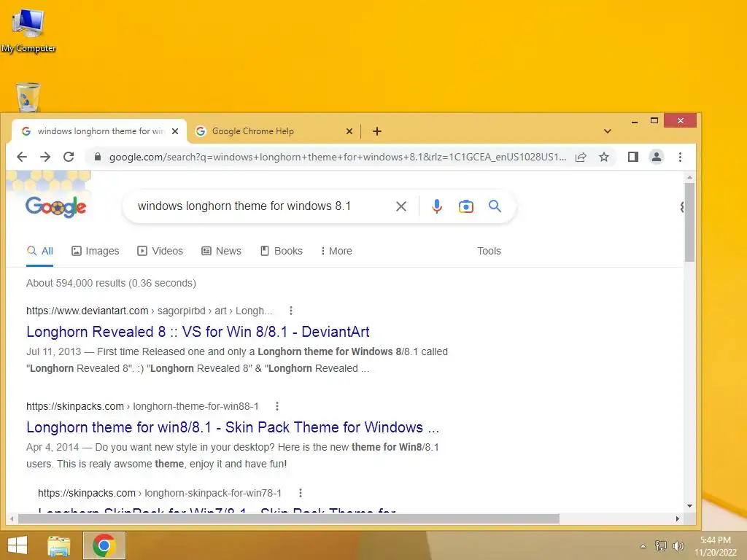This screenshot has width=747, height=560.
Task: Maximize the Chrome window
Action: click(654, 121)
